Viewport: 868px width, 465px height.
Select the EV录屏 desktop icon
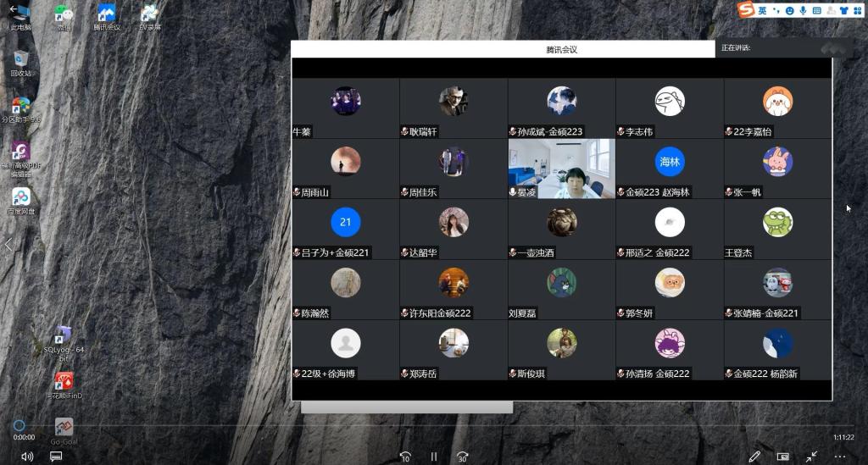(149, 18)
